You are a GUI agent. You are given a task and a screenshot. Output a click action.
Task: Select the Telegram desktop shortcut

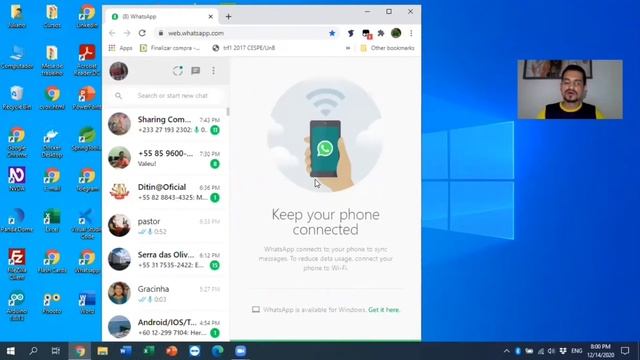tap(87, 179)
